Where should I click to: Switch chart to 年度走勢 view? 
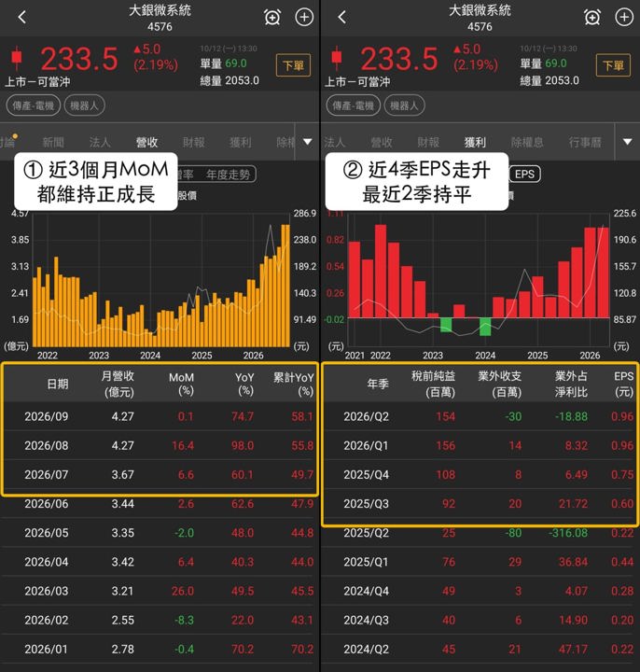(x=228, y=175)
